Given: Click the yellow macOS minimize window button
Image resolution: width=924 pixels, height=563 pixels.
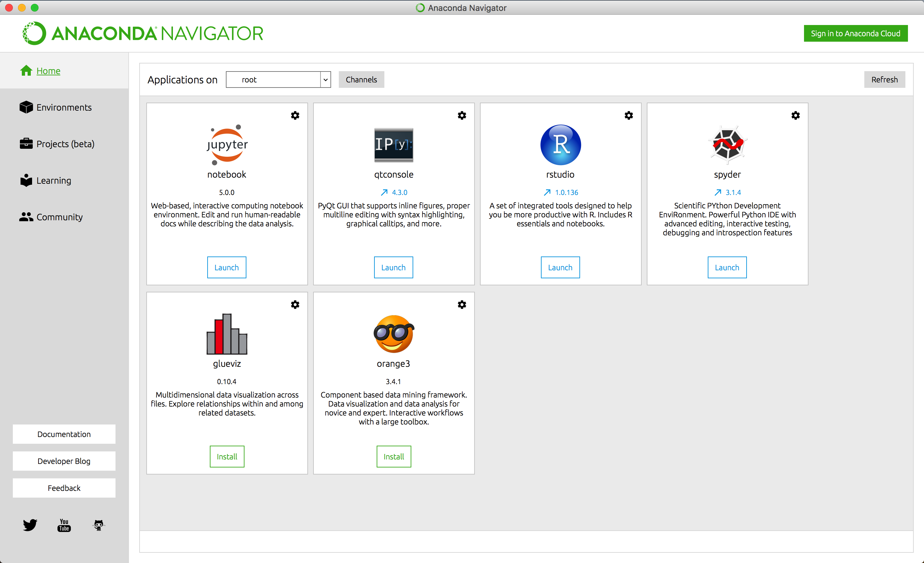Looking at the screenshot, I should click(22, 7).
